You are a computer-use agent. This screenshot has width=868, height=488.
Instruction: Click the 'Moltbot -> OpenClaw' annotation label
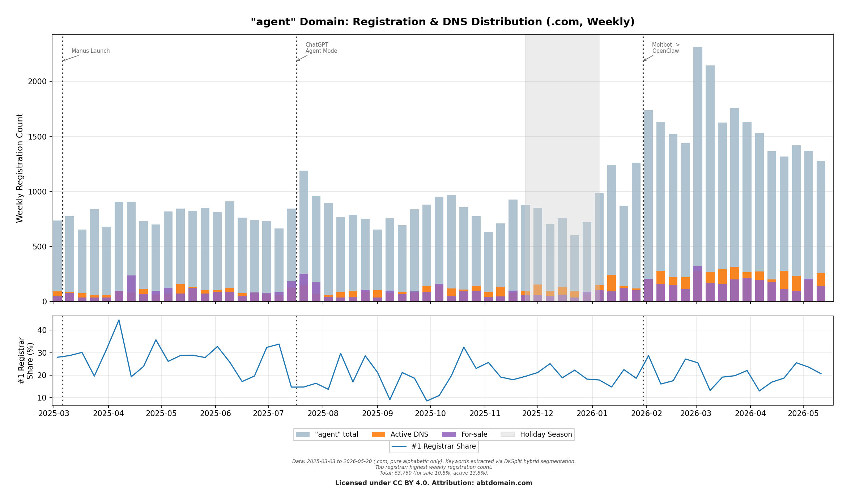pos(666,48)
